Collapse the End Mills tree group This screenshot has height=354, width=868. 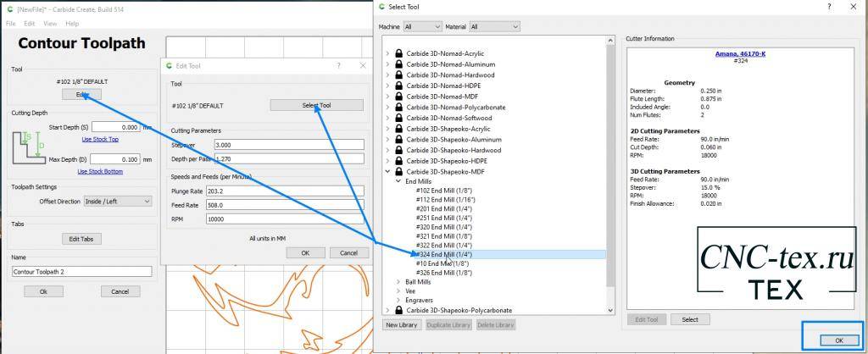coord(399,181)
